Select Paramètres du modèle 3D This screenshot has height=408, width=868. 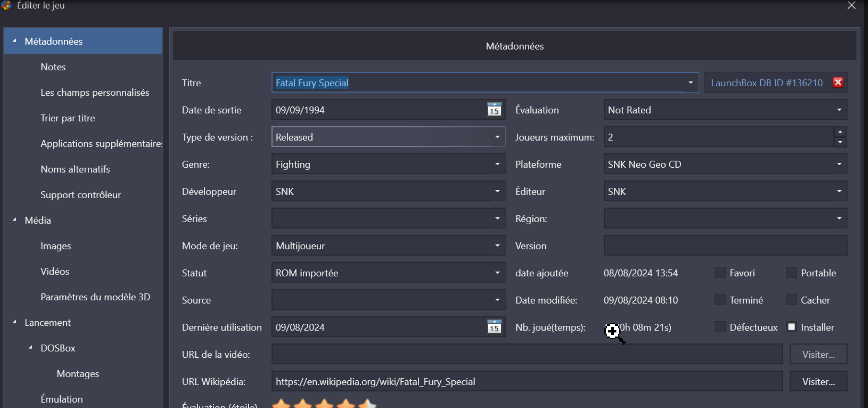point(95,297)
